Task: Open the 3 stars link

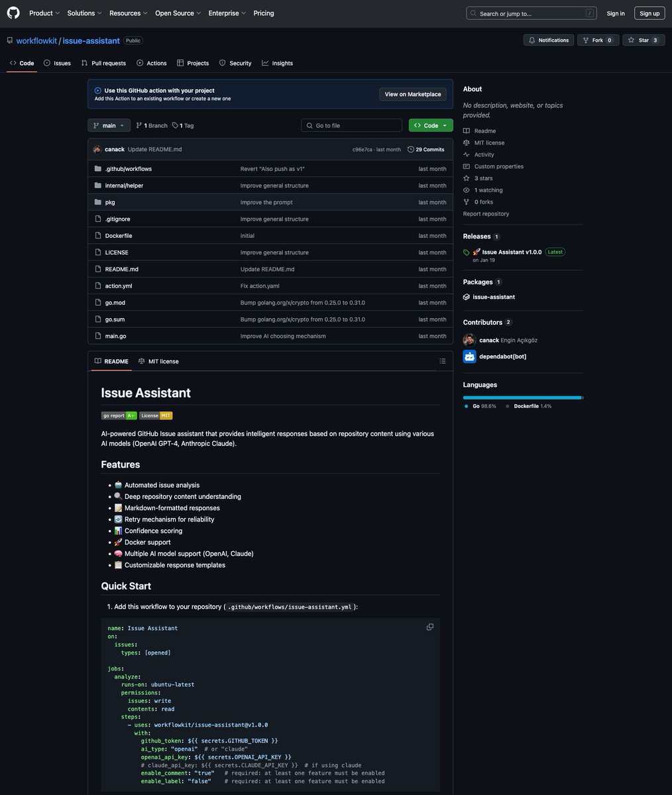Action: 484,178
